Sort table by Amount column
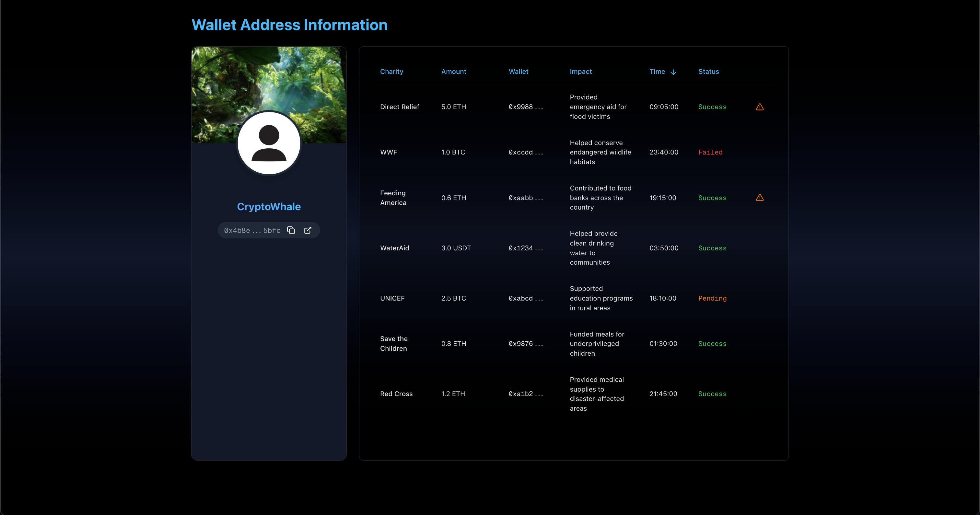This screenshot has height=515, width=980. [453, 72]
